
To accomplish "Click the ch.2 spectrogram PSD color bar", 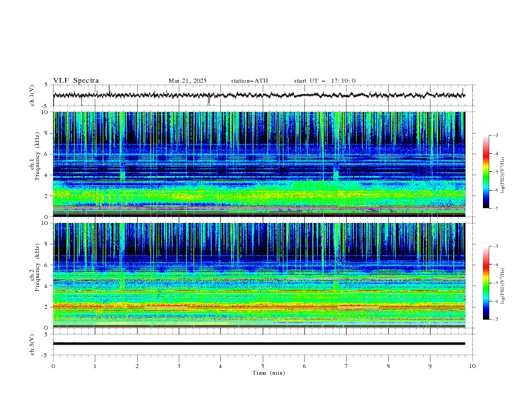I will click(x=486, y=283).
